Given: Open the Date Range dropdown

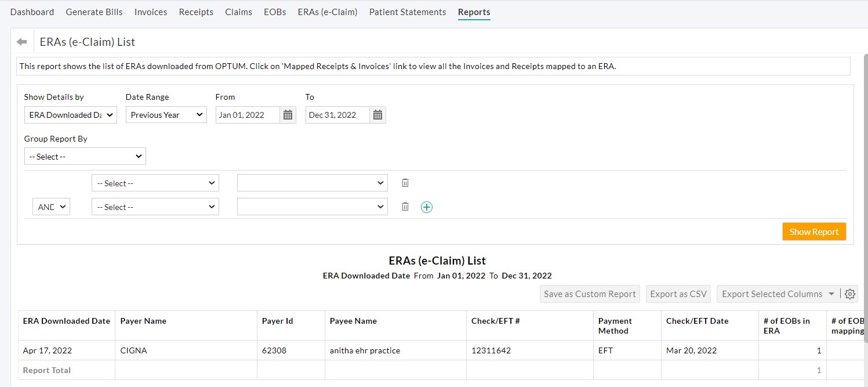Looking at the screenshot, I should tap(166, 114).
